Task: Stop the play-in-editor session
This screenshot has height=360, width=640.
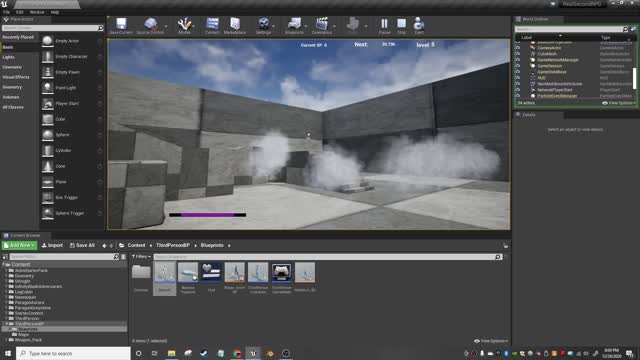Action: pos(402,26)
